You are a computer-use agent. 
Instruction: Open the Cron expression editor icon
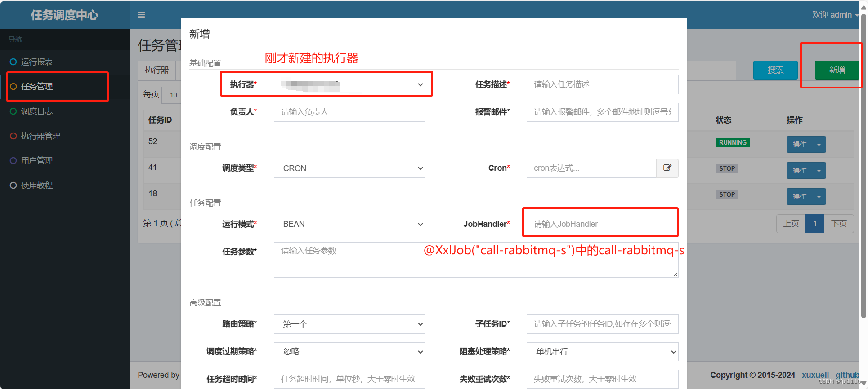pyautogui.click(x=667, y=168)
